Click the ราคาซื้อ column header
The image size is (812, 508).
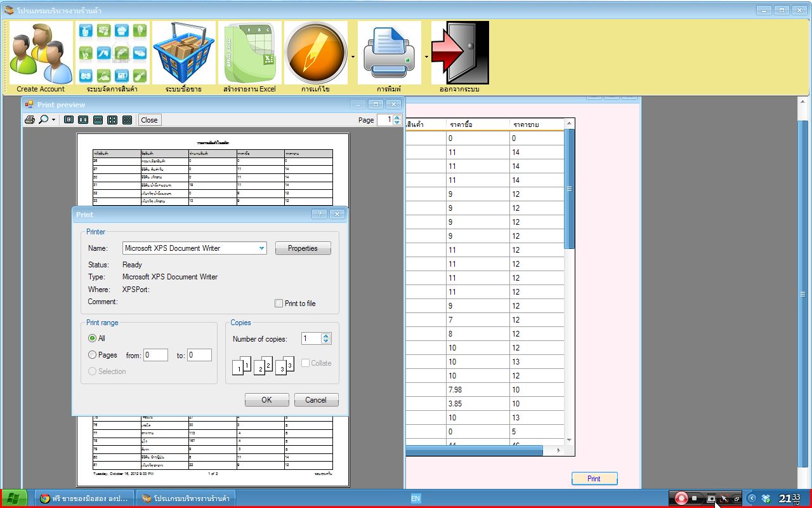pyautogui.click(x=478, y=124)
